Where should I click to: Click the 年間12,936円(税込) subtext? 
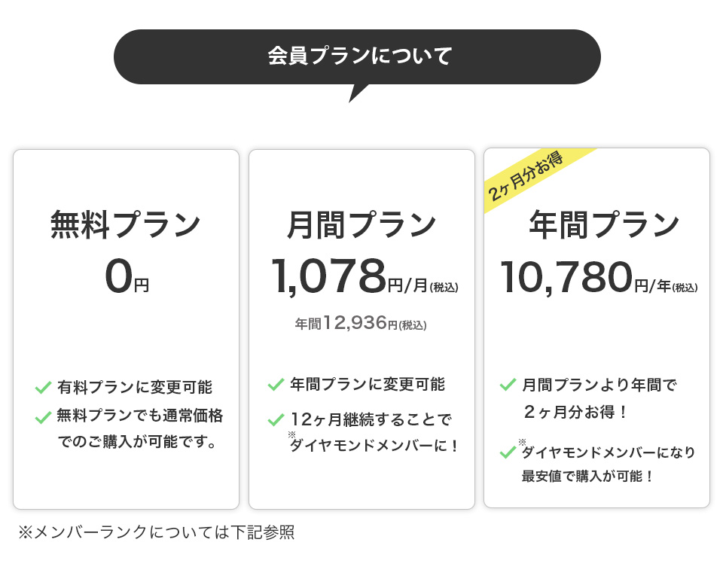[361, 324]
